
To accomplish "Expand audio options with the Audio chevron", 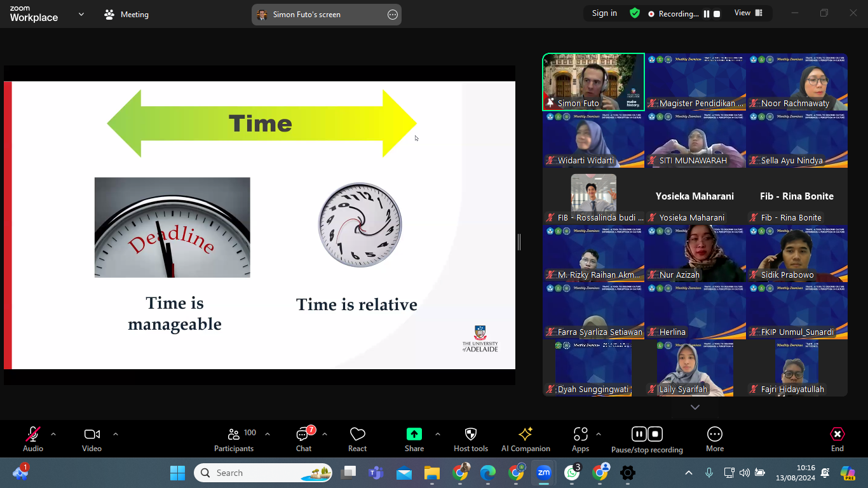I will (53, 433).
